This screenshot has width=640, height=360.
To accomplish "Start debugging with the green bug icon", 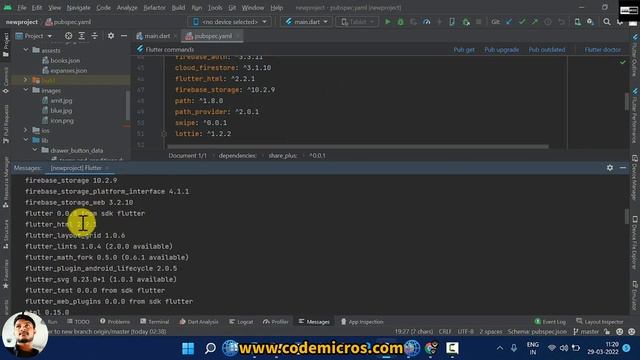I will click(x=400, y=22).
